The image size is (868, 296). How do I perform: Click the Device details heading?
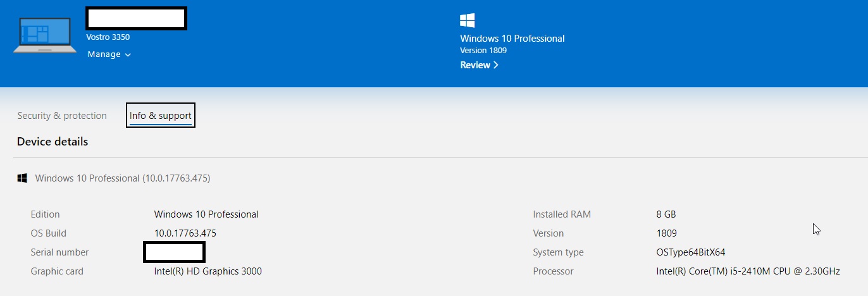click(x=53, y=142)
